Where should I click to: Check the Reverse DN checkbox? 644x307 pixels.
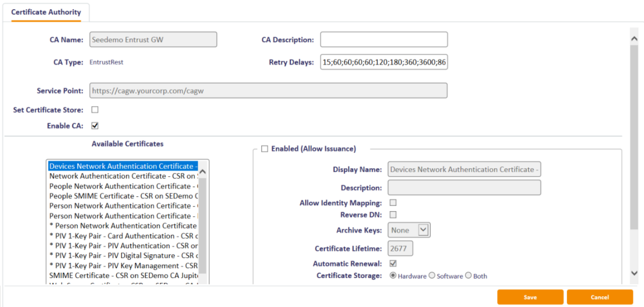point(393,215)
